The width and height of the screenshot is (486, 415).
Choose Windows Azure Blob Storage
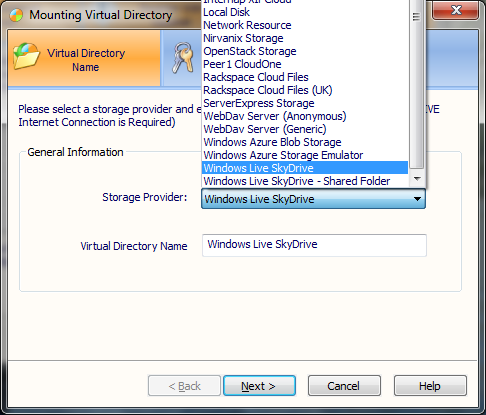[305, 142]
